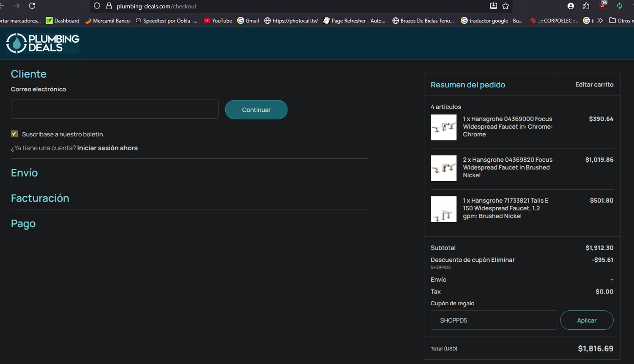Click the Hansgrohe 04369000 Chrome faucet thumbnail
634x364 pixels.
pyautogui.click(x=443, y=127)
